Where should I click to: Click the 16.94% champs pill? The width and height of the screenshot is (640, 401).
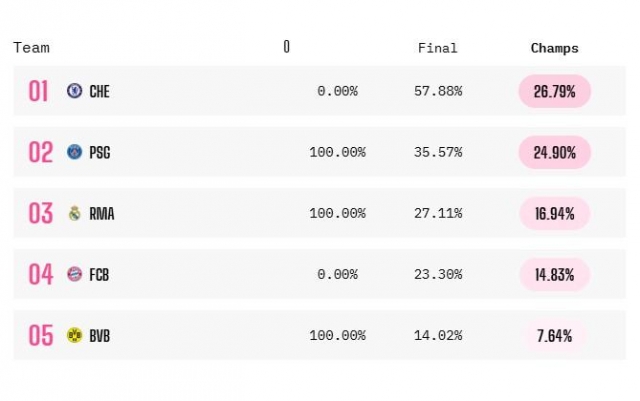(555, 214)
